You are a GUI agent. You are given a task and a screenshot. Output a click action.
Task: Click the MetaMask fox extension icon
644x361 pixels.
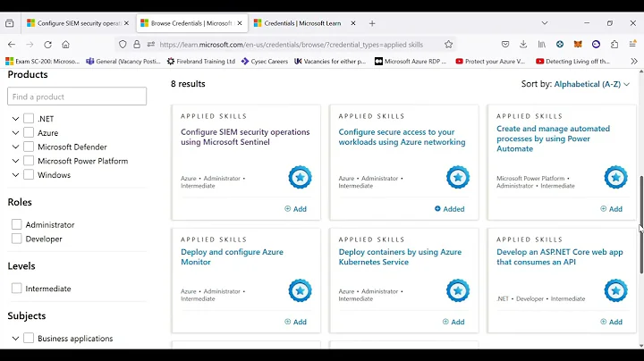578,45
